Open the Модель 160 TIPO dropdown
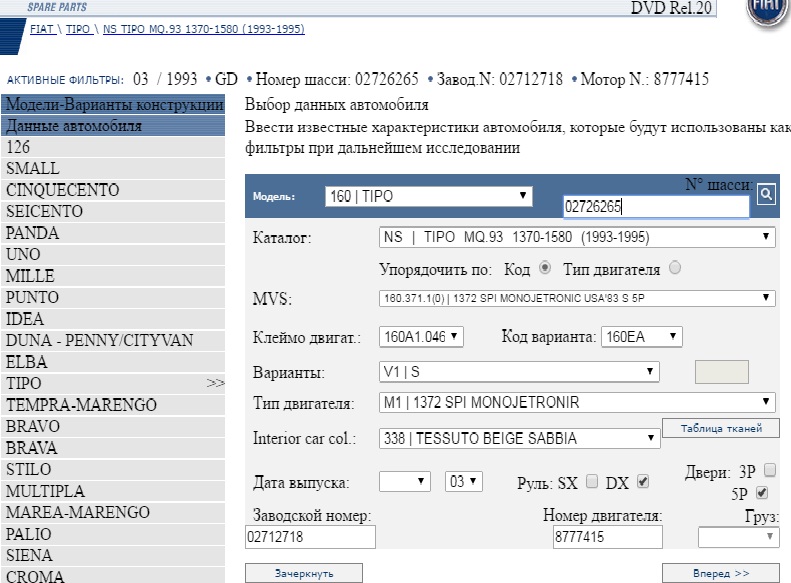 [430, 197]
